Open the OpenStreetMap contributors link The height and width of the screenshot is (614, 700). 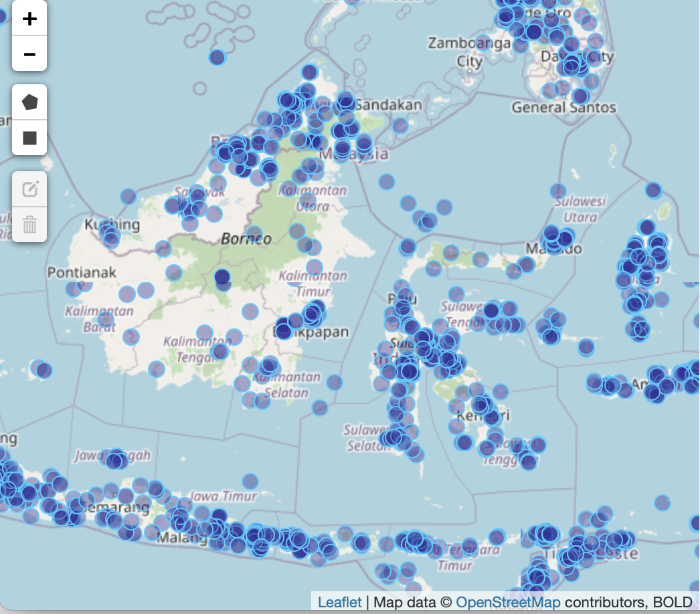click(x=508, y=602)
